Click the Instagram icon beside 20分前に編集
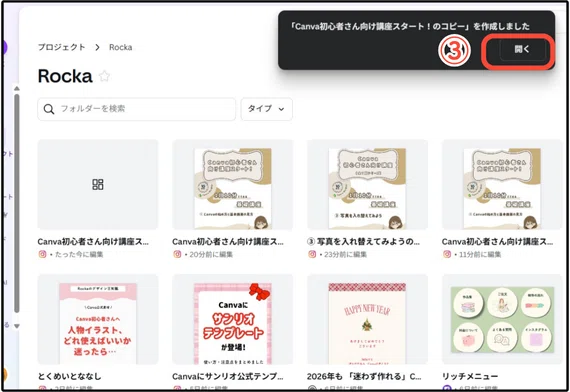 point(177,254)
